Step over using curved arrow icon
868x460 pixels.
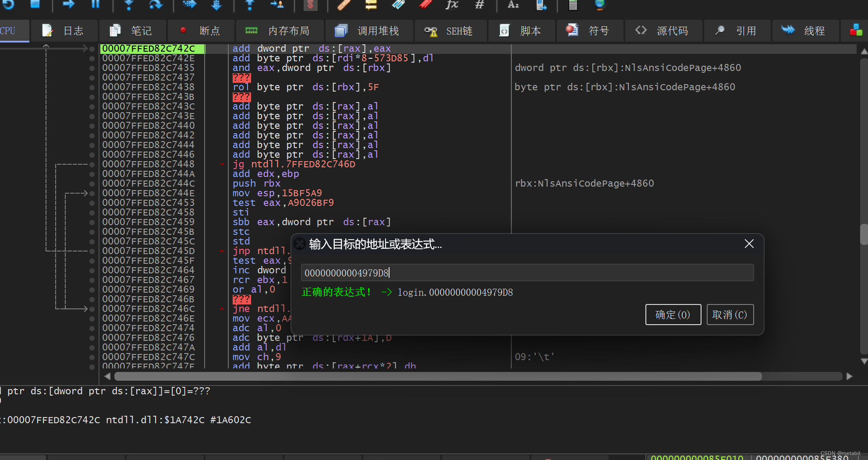point(155,6)
